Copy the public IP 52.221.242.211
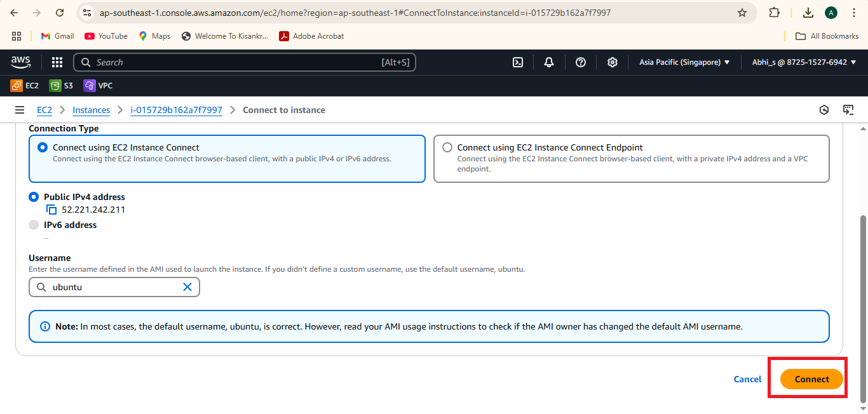Image resolution: width=868 pixels, height=414 pixels. [51, 210]
